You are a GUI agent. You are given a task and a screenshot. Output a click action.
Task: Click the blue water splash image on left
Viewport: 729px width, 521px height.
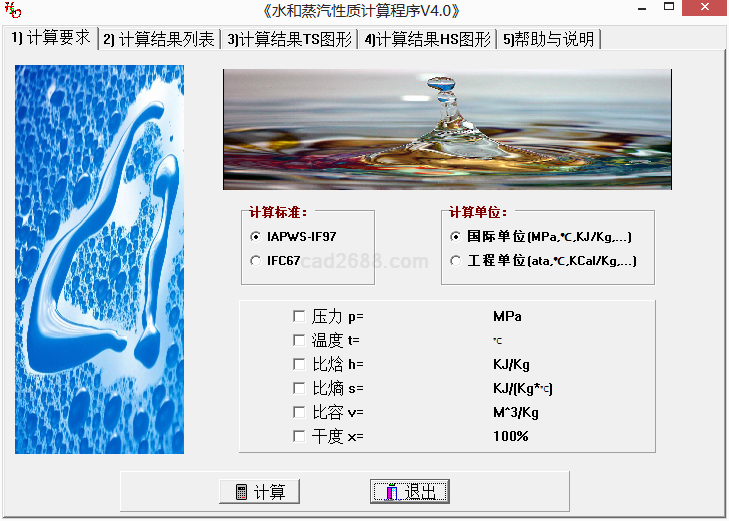point(100,260)
